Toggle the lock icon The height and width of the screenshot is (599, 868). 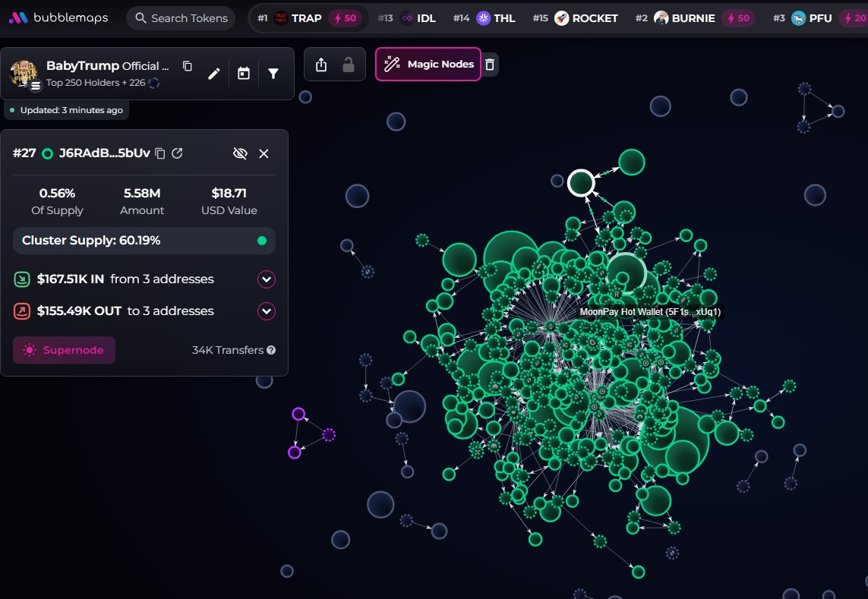349,65
